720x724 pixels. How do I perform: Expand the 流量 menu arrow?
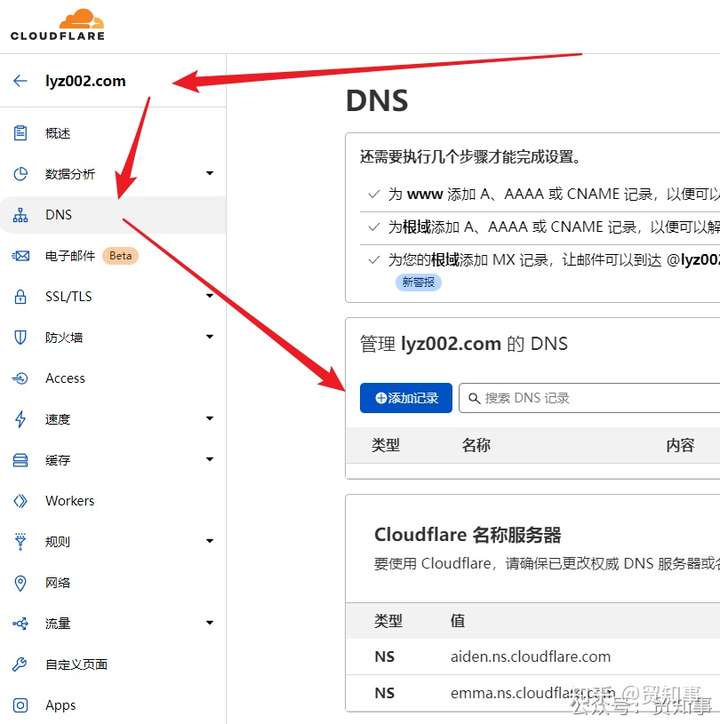click(x=210, y=622)
